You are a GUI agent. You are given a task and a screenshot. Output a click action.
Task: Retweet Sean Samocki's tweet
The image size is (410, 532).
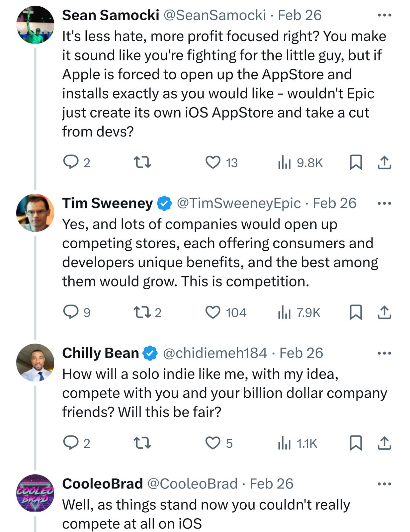click(142, 162)
